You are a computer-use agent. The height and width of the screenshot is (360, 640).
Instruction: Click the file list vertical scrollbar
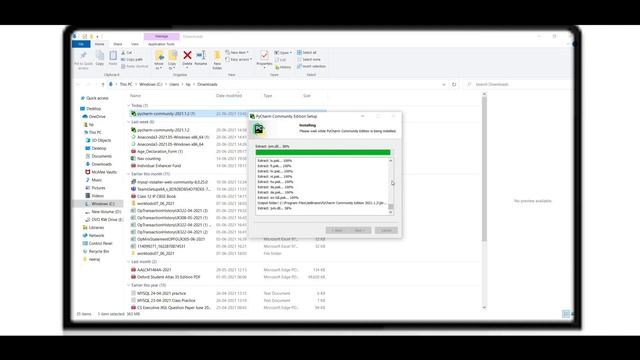484,200
